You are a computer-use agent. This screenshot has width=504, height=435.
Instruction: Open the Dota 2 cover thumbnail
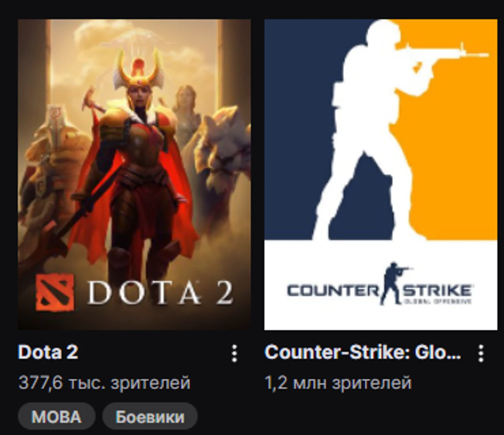[134, 174]
